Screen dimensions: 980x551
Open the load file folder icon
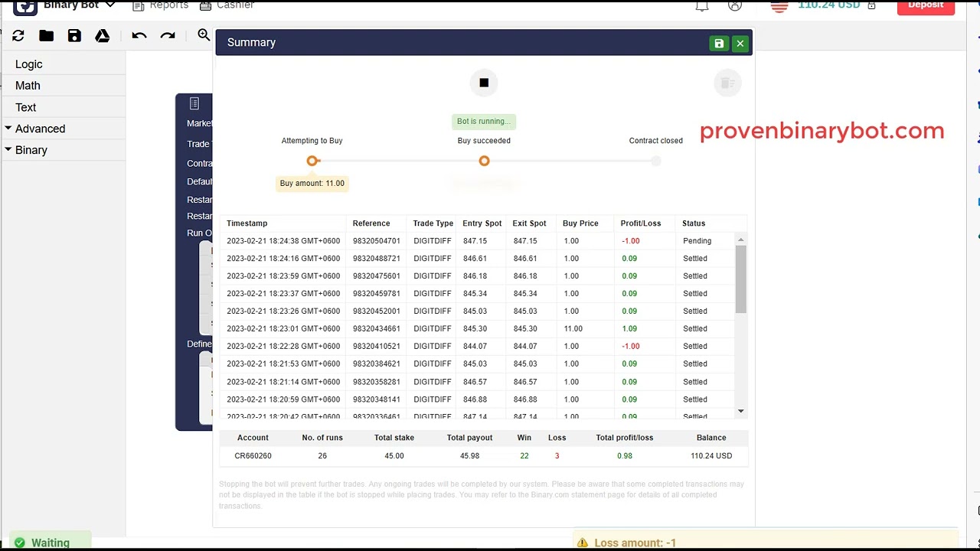(46, 36)
